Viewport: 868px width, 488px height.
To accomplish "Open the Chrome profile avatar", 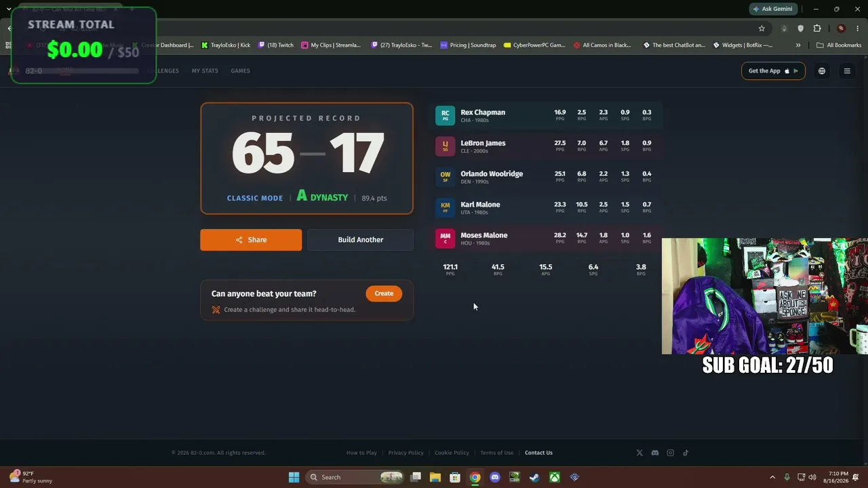I will click(x=841, y=28).
